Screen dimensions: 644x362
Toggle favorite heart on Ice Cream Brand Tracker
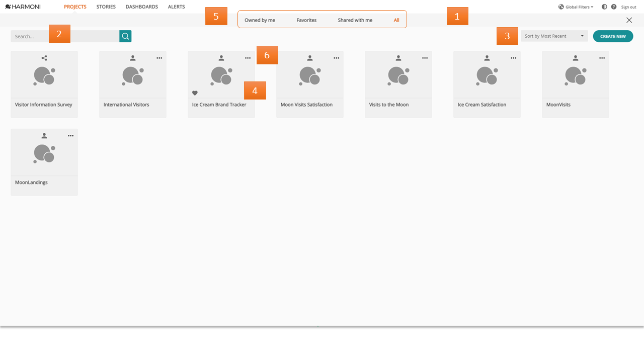point(195,93)
